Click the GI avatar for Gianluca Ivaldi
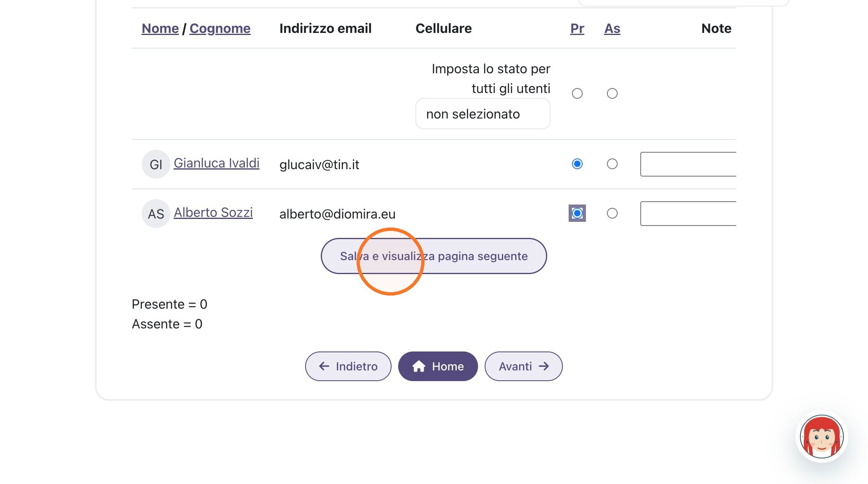868x484 pixels. point(156,164)
